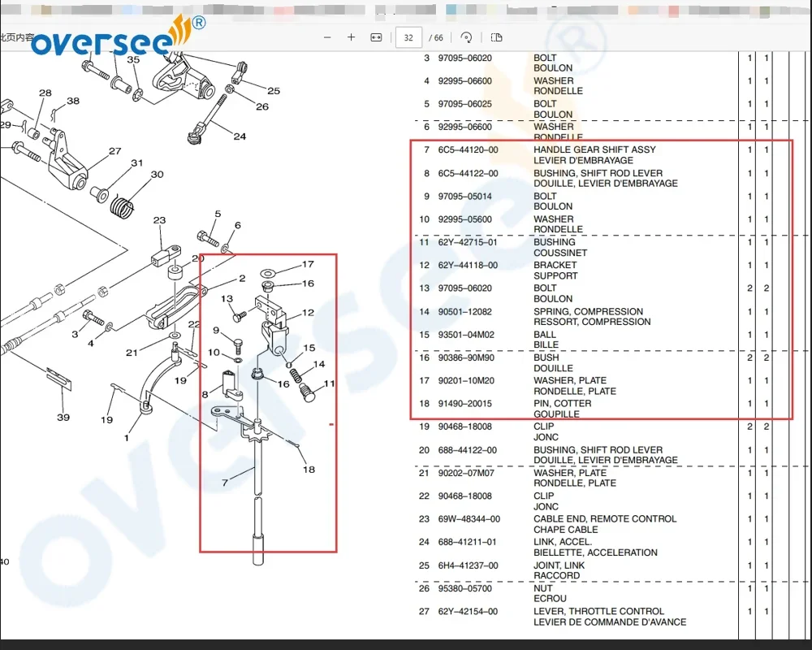Click callout number 24 in the diagram
Screen dimensions: 812x650
[240, 136]
